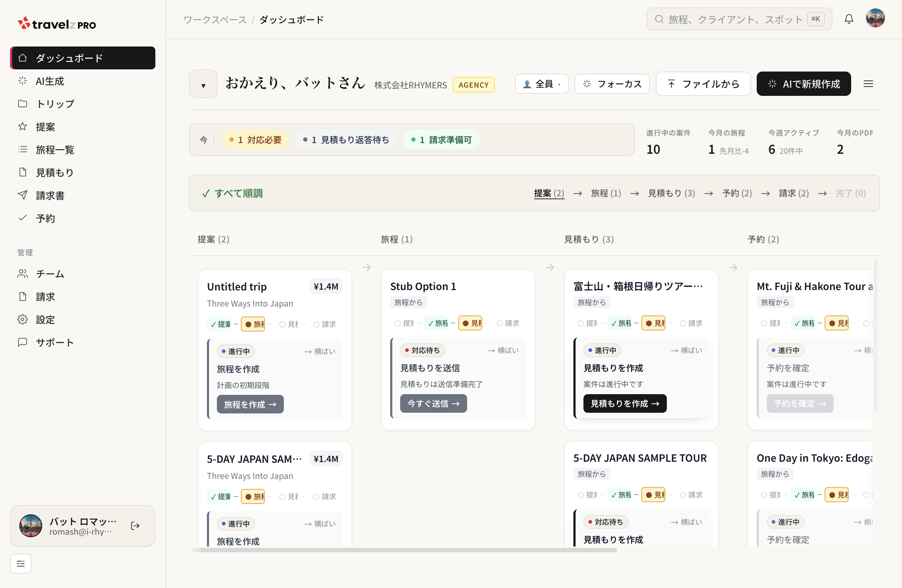Screen dimensions: 902x588
Task: Collapse sidebar with bottom-left toggle icon
Action: (21, 564)
